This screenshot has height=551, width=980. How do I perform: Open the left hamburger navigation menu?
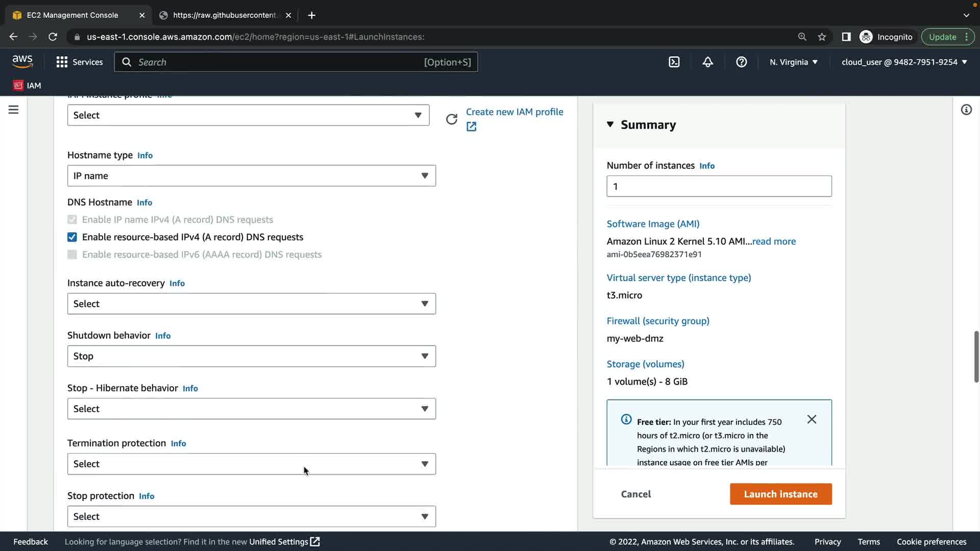pos(14,110)
